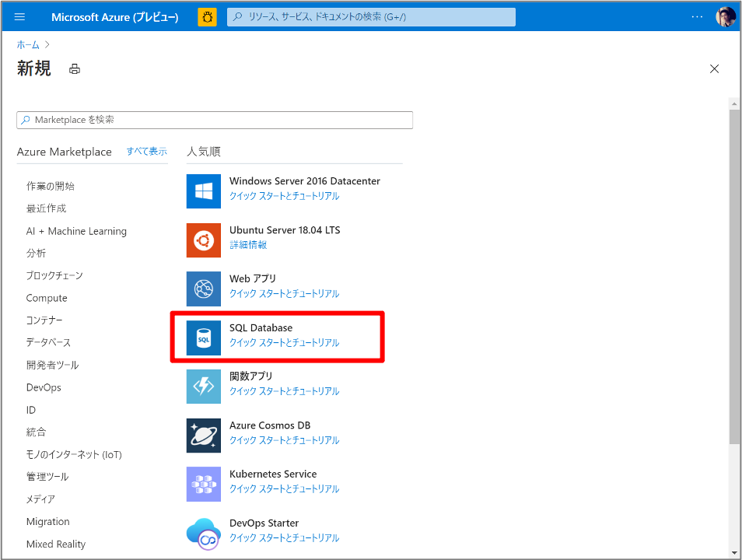Click the Microsoft Azure (プレビュー) title
Screen dimensions: 742x560
[115, 17]
